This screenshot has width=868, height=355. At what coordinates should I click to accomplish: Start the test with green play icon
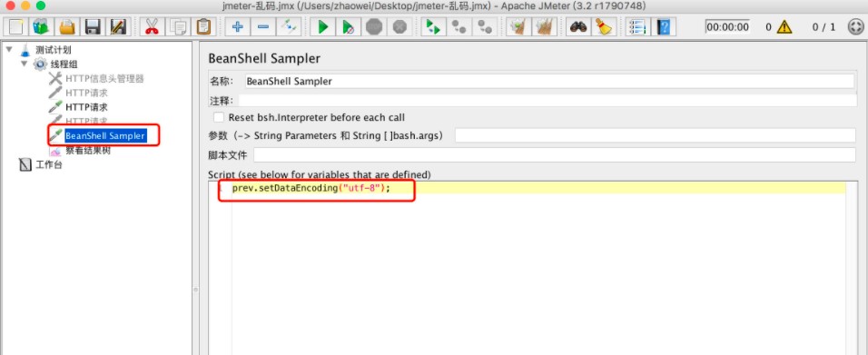click(322, 26)
